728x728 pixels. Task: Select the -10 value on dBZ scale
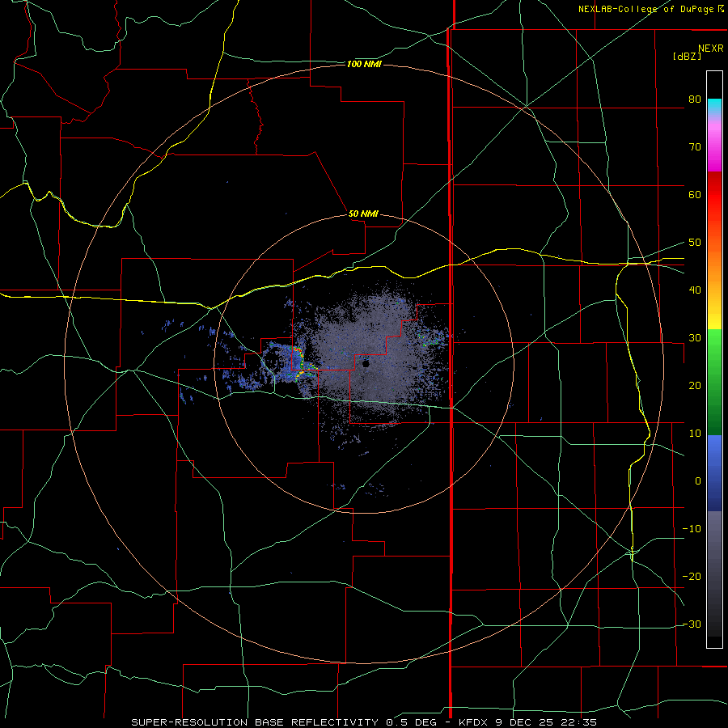[692, 528]
